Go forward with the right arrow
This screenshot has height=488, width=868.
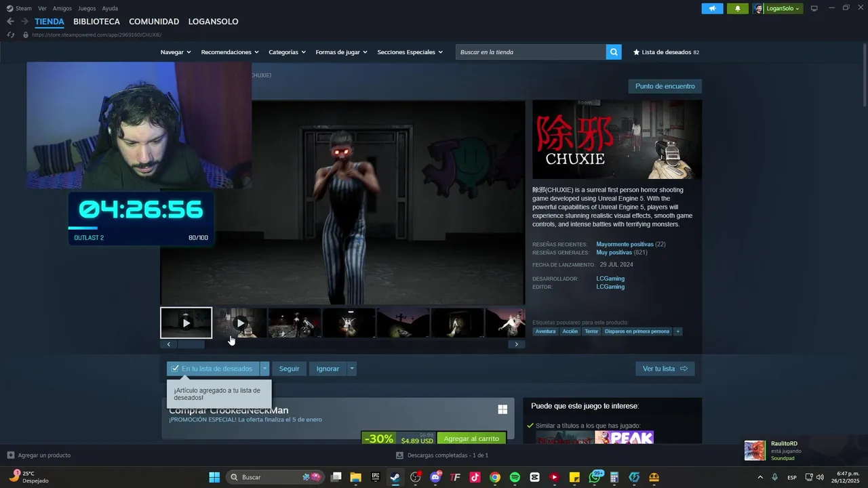tap(24, 22)
